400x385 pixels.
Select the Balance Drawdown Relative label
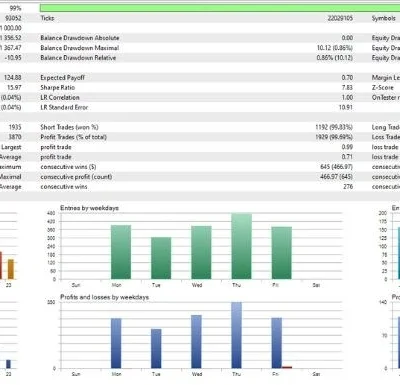tap(78, 58)
